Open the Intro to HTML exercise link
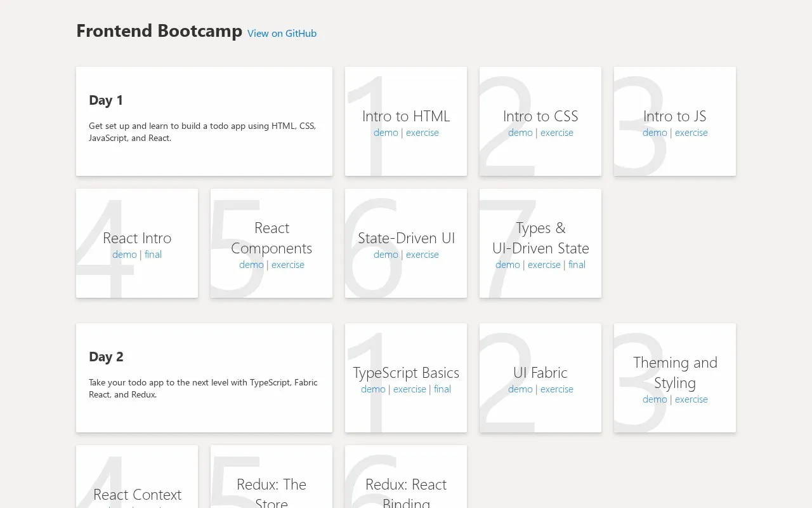 click(422, 133)
